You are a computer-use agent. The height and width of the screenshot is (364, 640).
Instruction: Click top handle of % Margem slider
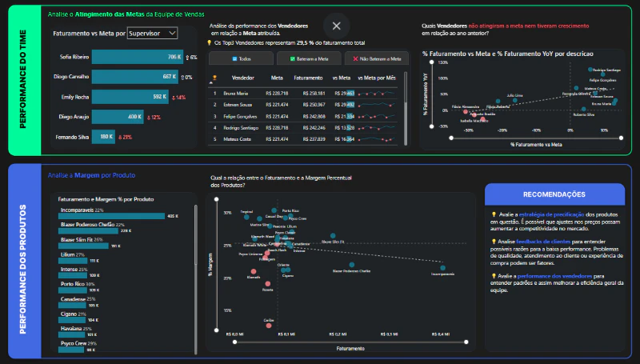216,199
